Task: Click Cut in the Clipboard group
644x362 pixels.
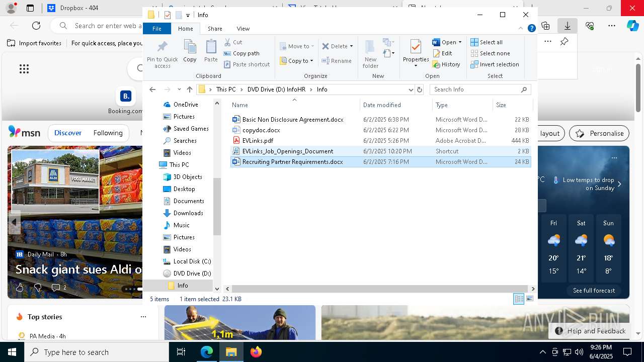Action: coord(233,42)
